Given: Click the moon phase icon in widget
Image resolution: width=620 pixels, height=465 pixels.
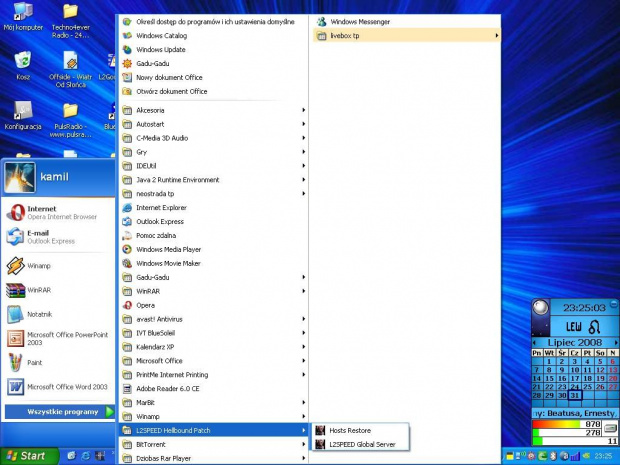Looking at the screenshot, I should (540, 308).
